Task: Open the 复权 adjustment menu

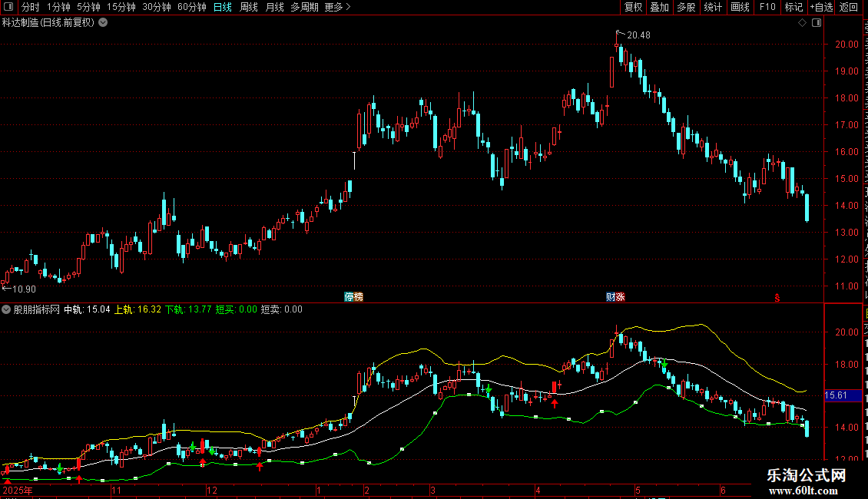Action: pos(633,7)
